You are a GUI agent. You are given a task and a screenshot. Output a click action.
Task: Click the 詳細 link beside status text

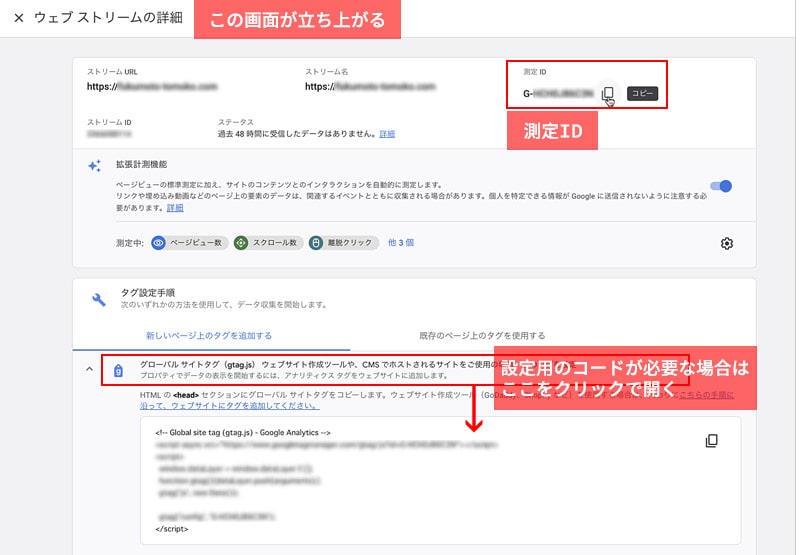point(387,134)
